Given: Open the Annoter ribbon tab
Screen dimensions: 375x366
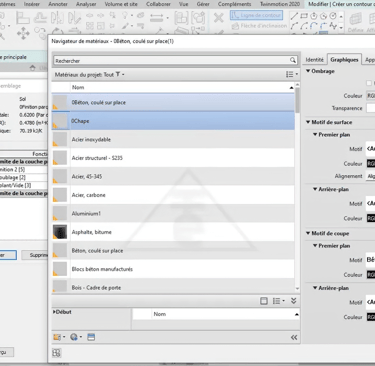Looking at the screenshot, I should [x=58, y=4].
